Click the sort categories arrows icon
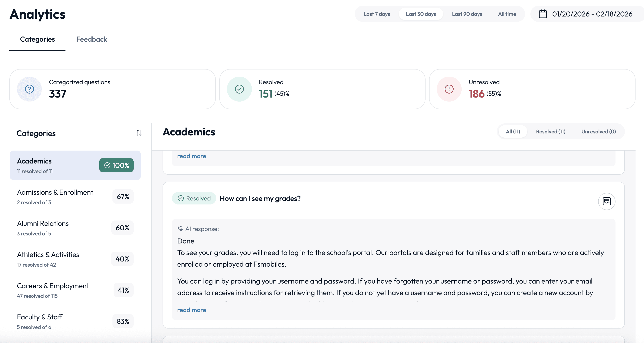Viewport: 644px width, 343px height. click(139, 133)
